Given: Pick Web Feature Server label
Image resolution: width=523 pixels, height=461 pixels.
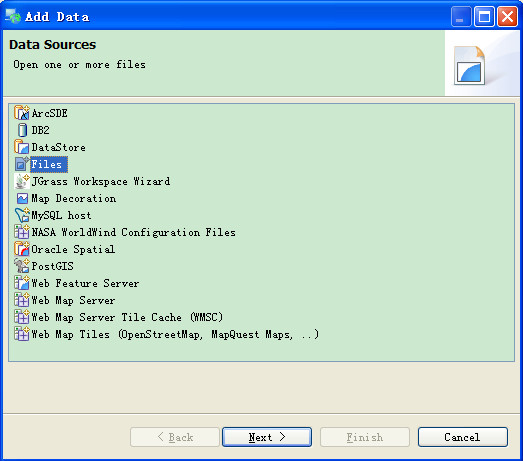Looking at the screenshot, I should 85,283.
